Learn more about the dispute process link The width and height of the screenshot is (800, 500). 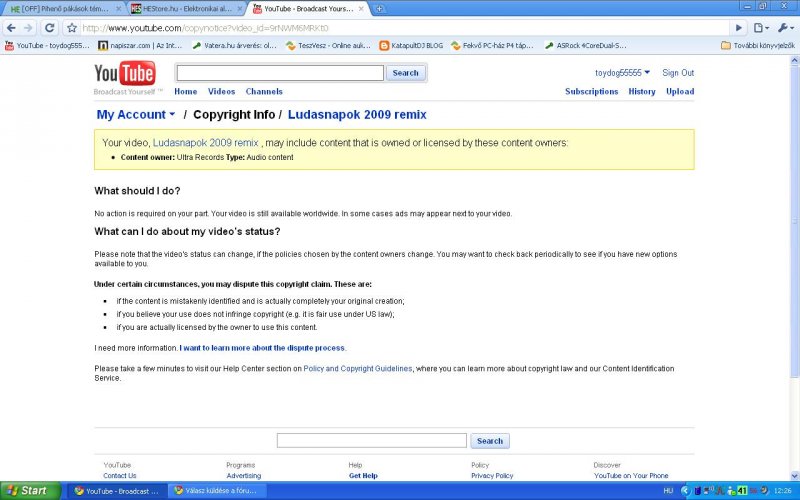click(263, 348)
